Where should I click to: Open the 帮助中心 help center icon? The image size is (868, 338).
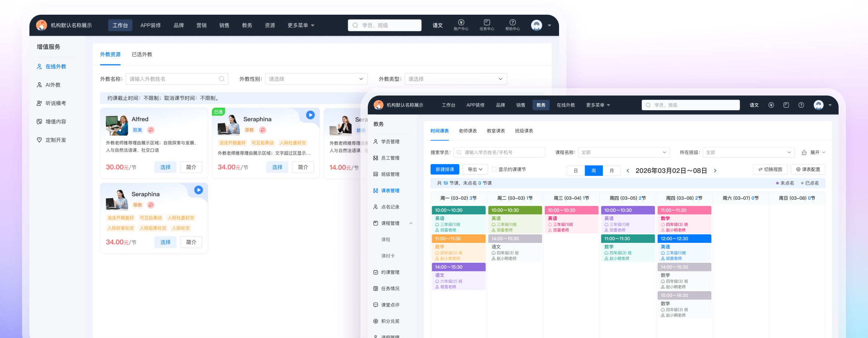512,23
